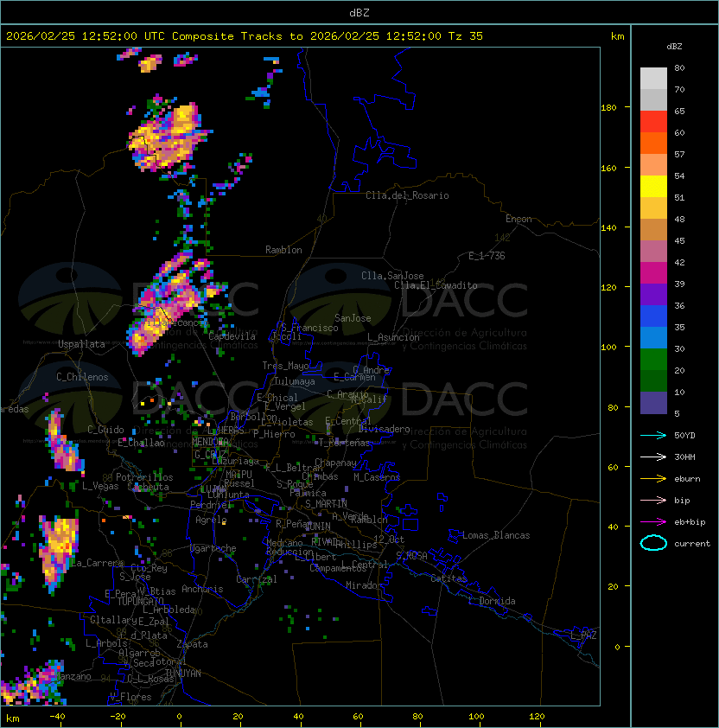Pick the light gray 70-80 dBZ swatch
719x728 pixels.
(653, 78)
